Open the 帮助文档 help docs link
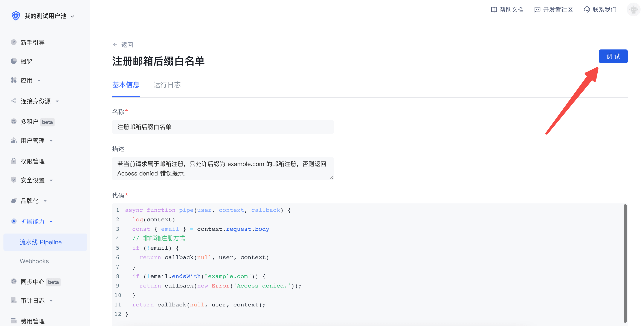 coord(507,9)
